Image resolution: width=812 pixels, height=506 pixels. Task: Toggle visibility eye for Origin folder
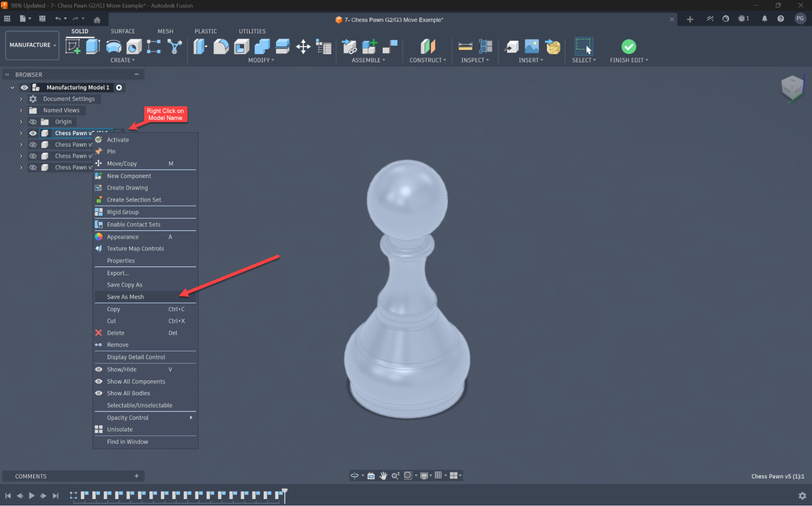pyautogui.click(x=33, y=122)
